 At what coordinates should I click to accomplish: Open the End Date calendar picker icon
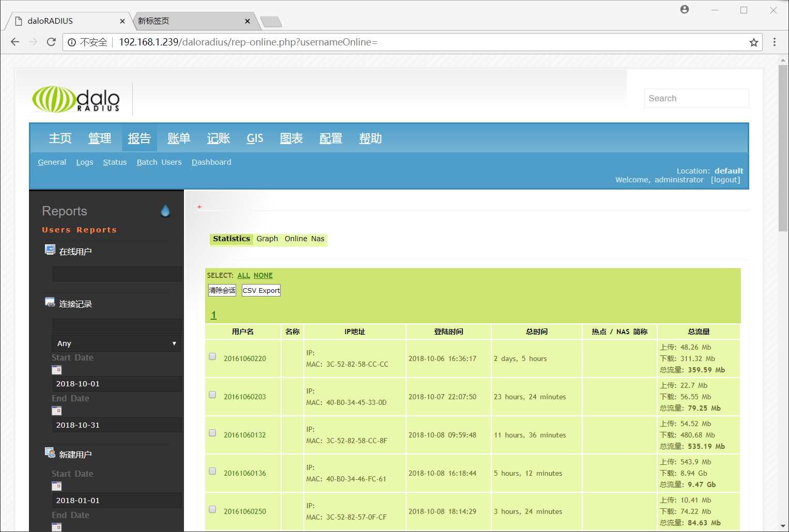(x=56, y=410)
